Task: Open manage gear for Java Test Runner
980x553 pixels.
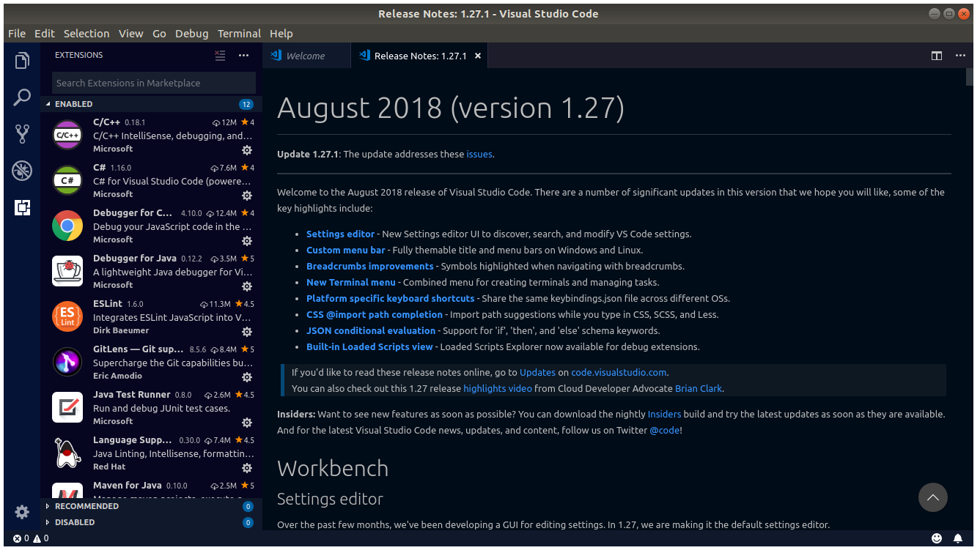Action: point(247,423)
